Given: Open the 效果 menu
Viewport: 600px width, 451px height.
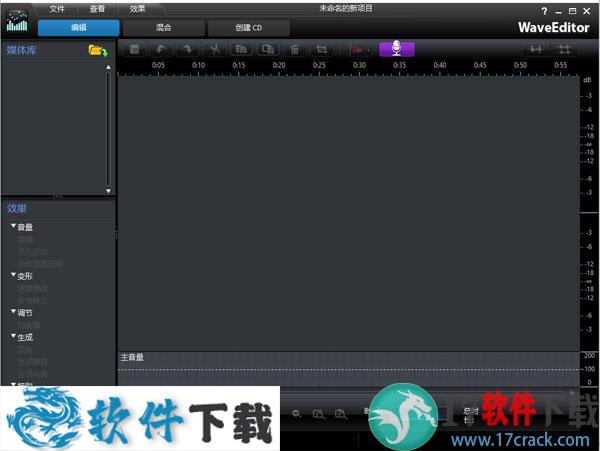Looking at the screenshot, I should point(137,8).
